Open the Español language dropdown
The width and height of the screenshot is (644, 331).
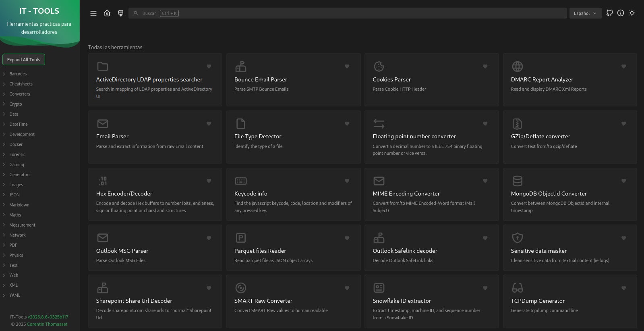tap(585, 13)
